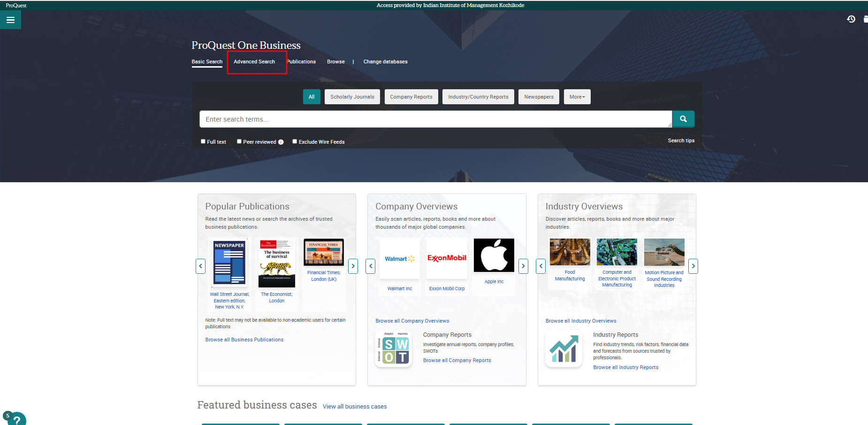
Task: Tick the Peer reviewed checkbox
Action: (239, 141)
